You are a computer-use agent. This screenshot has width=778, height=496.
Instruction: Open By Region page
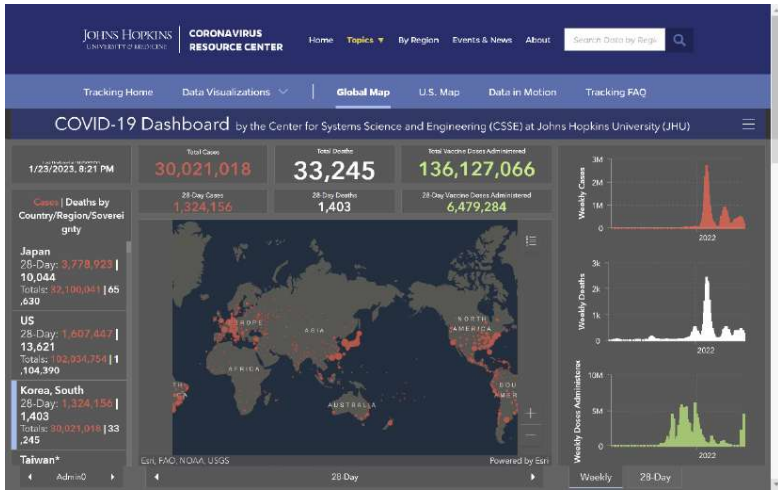click(x=418, y=40)
